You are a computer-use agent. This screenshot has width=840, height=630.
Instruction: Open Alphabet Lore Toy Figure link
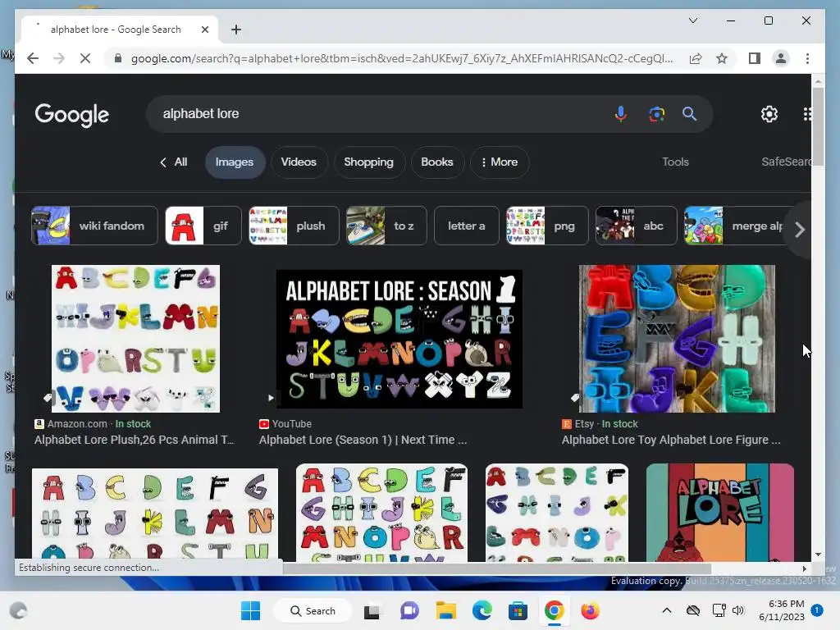point(671,440)
